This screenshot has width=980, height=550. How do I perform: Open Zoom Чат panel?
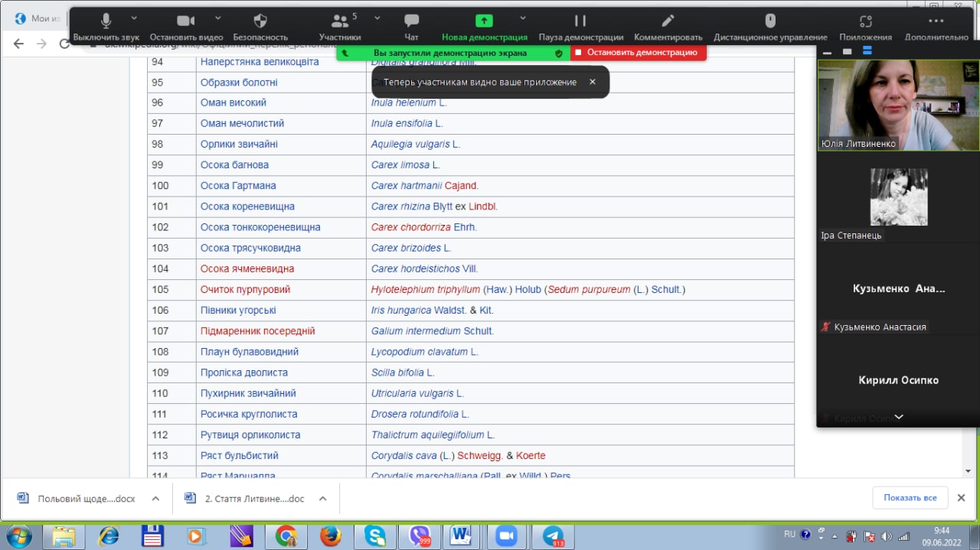click(411, 28)
